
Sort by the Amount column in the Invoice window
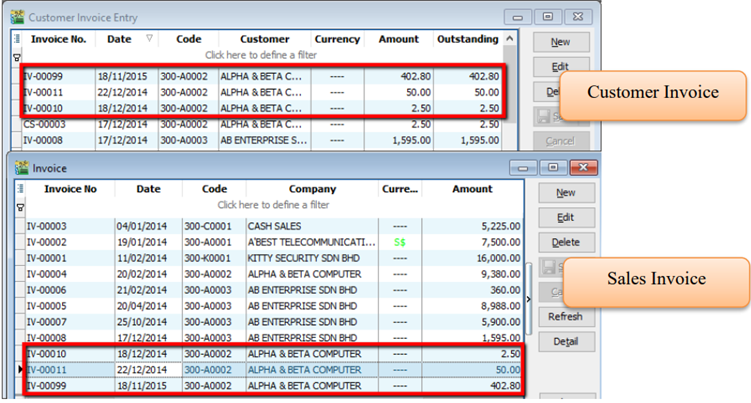[472, 188]
